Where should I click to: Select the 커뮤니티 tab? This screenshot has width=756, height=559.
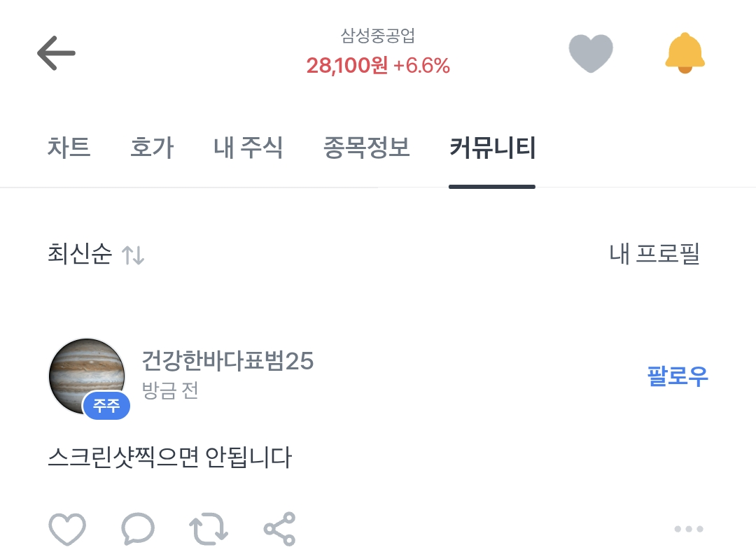[492, 148]
